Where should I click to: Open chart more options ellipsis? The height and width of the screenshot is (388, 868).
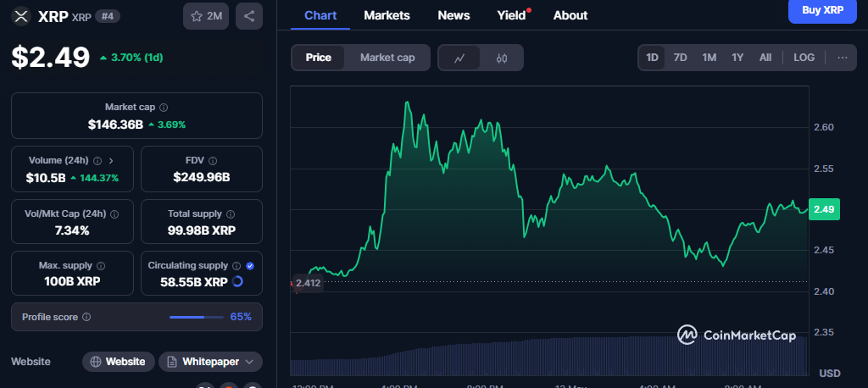tap(843, 58)
